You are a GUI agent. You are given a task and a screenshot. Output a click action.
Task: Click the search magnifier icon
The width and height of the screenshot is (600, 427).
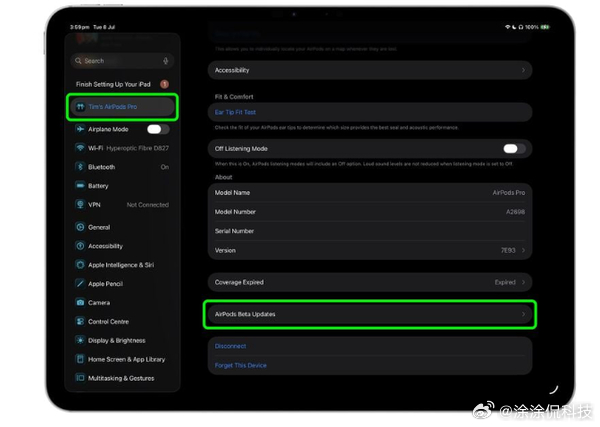click(x=78, y=61)
